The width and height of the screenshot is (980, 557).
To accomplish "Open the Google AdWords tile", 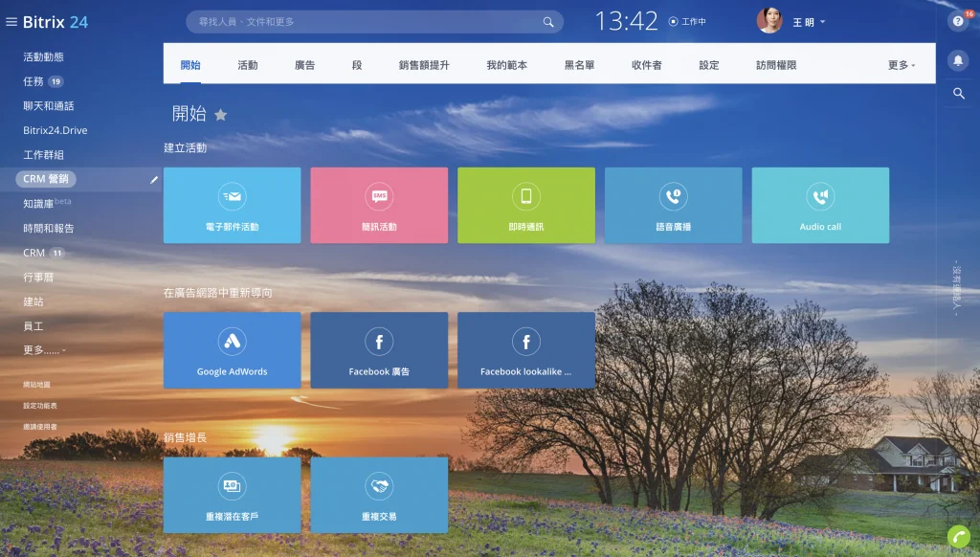I will (x=232, y=349).
